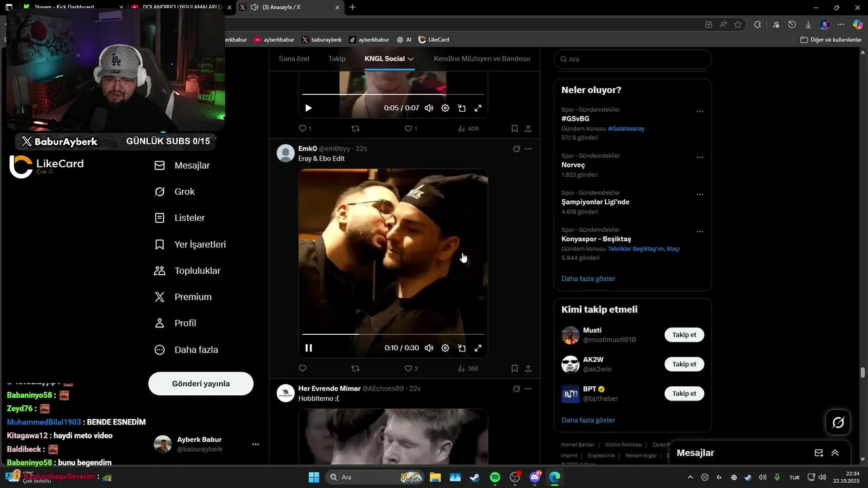
Task: Click Daha fazla göster under follow suggestions
Action: (x=588, y=420)
